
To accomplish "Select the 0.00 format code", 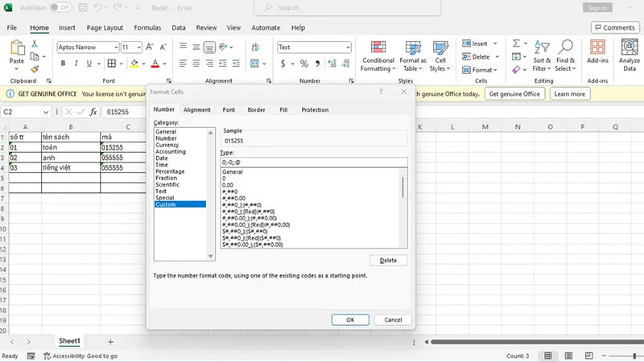I will tap(228, 185).
